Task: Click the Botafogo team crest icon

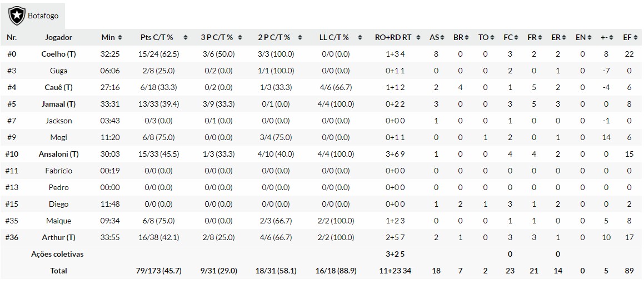Action: 17,15
